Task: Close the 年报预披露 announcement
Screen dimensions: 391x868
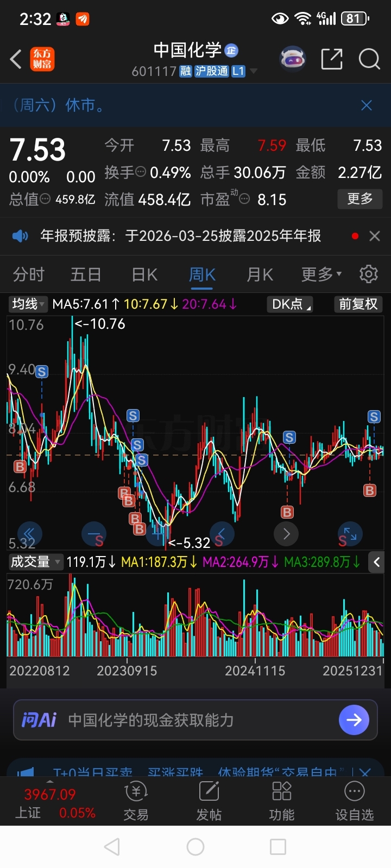Action: 374,236
